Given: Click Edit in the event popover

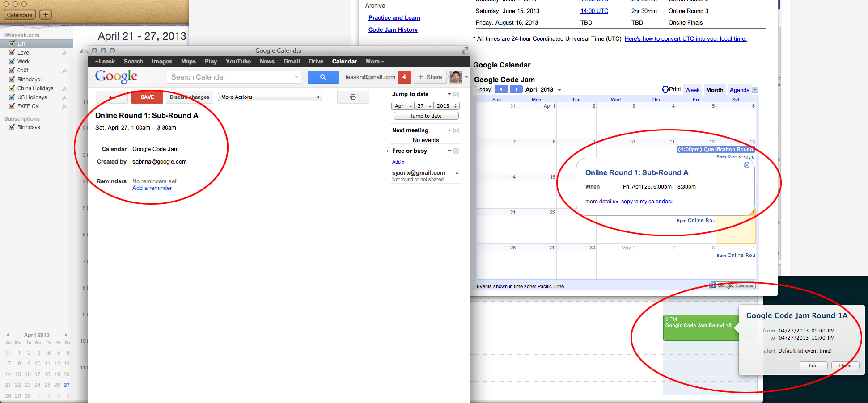Looking at the screenshot, I should [813, 365].
